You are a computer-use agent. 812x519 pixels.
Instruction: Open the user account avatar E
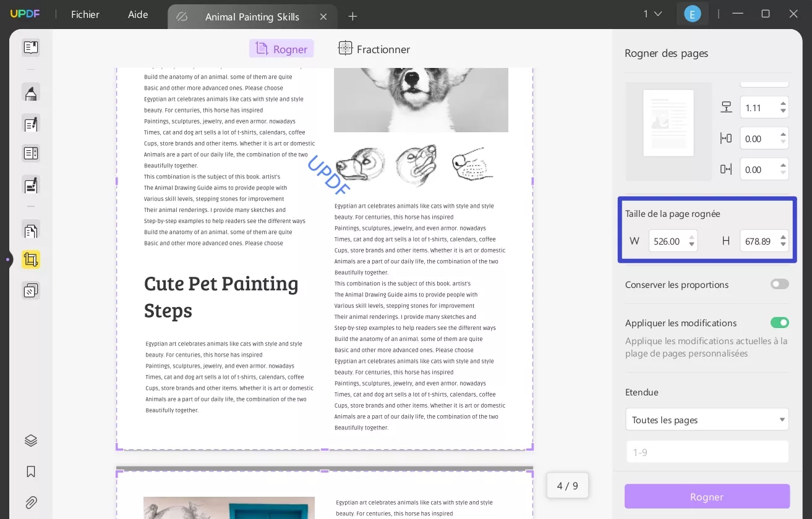click(x=692, y=14)
